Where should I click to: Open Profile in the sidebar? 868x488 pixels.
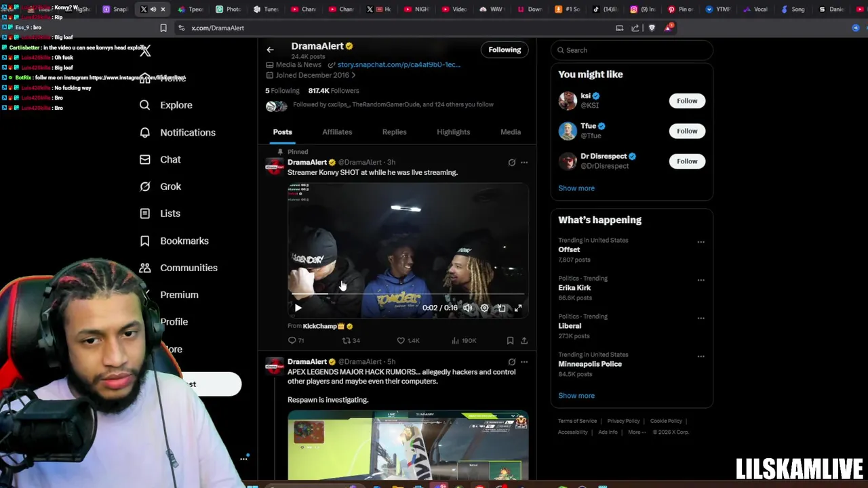pos(174,322)
